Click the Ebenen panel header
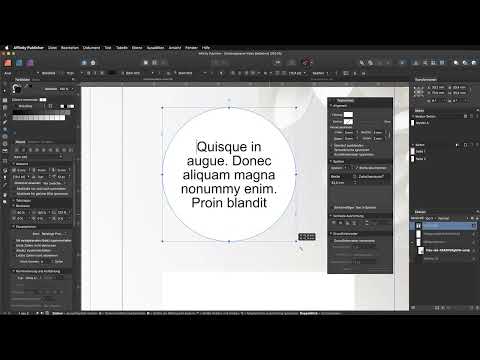The image size is (480, 360). coord(420,212)
